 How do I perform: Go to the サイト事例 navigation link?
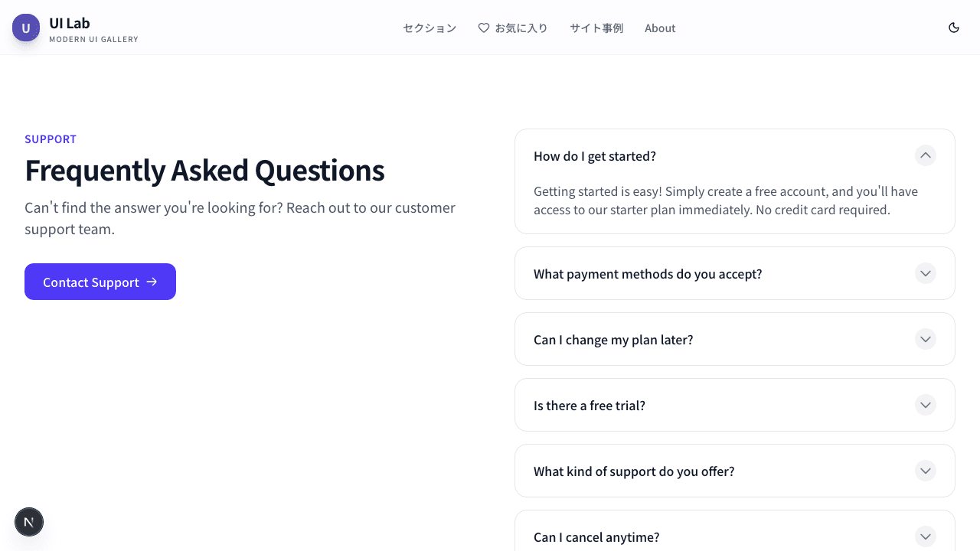point(596,28)
